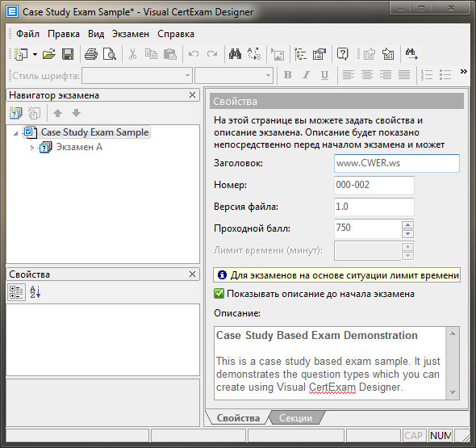Open Print Preview with the magnifier page icon

click(x=109, y=54)
